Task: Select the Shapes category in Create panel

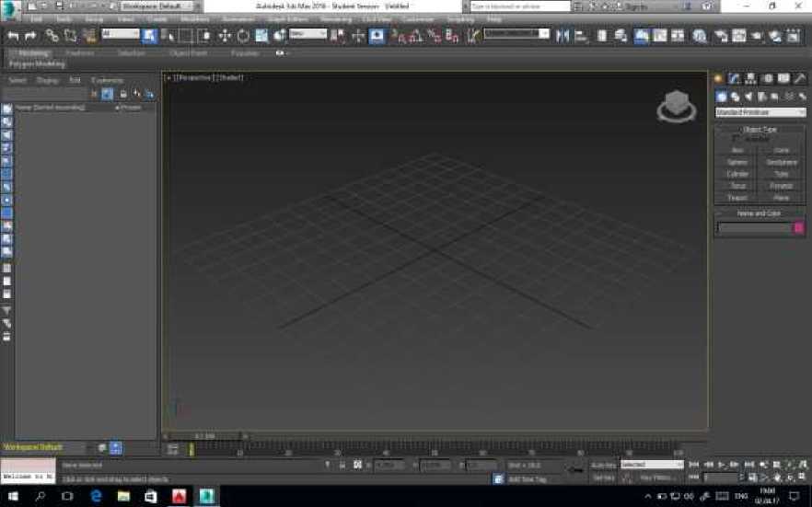Action: click(735, 97)
